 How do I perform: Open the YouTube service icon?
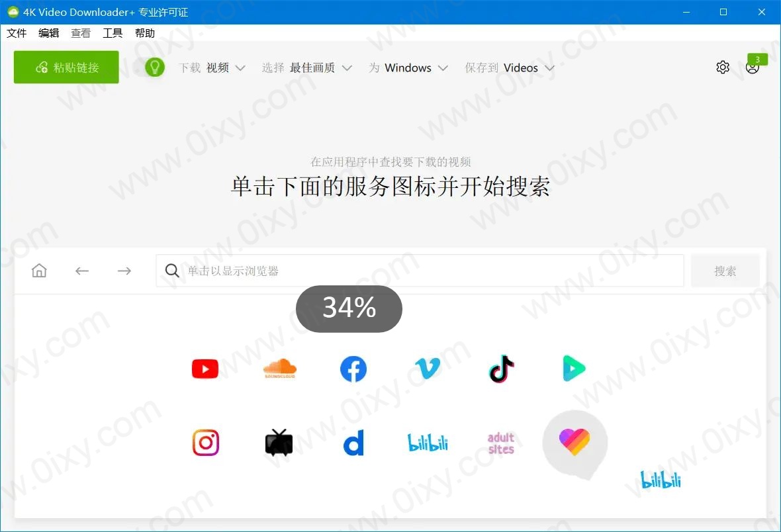[x=205, y=369]
